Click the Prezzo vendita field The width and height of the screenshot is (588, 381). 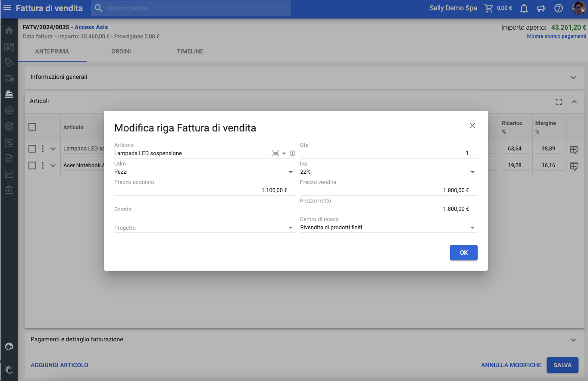[x=388, y=190]
